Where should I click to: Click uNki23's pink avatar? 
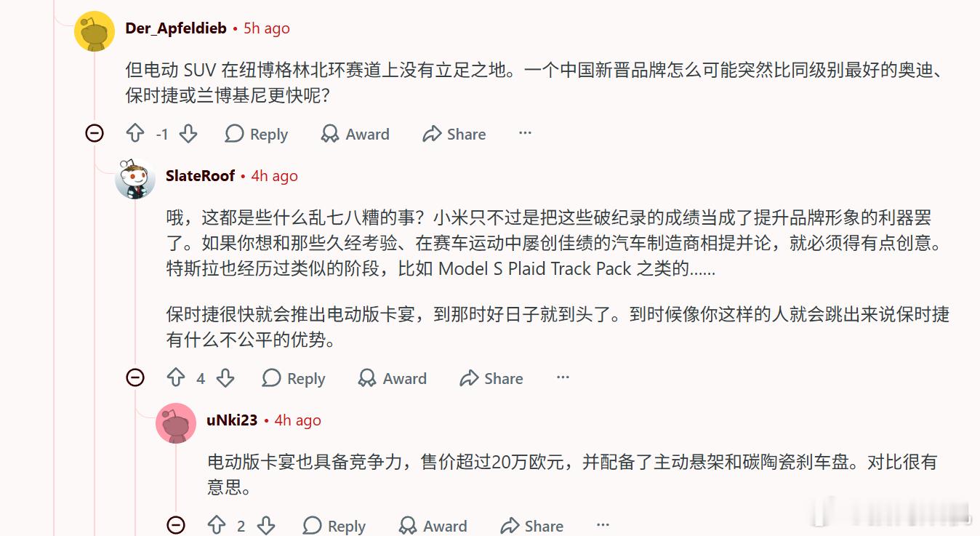[x=176, y=423]
